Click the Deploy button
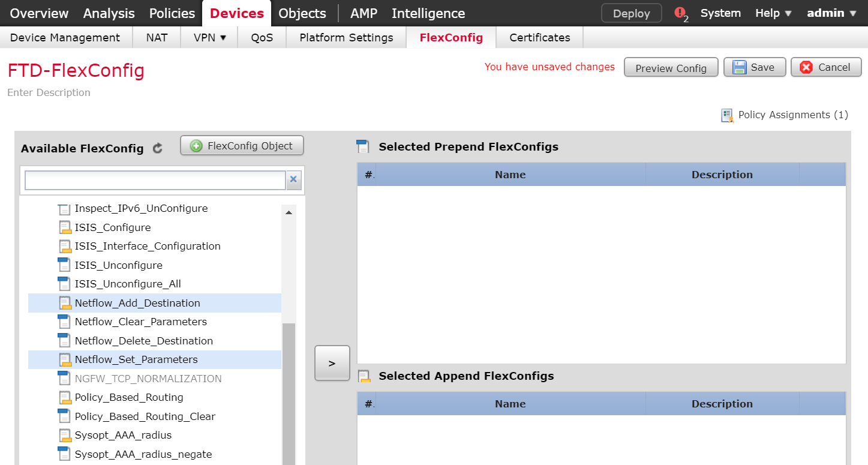868x465 pixels. point(632,13)
